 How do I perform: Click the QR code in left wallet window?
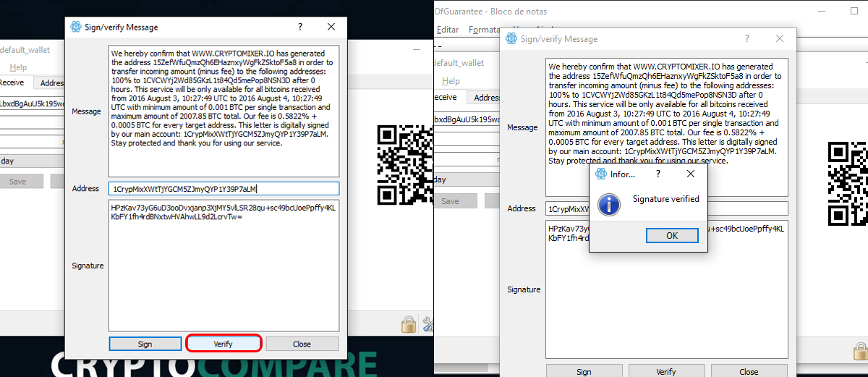405,166
